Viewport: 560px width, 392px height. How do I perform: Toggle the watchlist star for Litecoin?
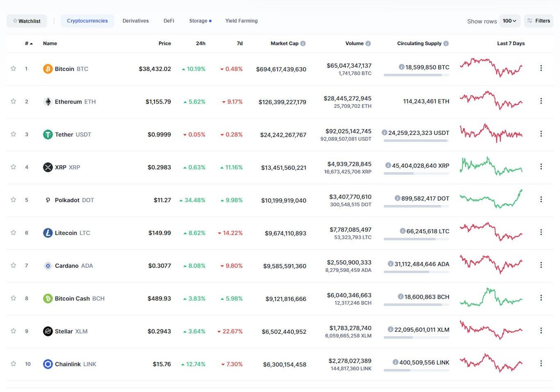[x=14, y=232]
